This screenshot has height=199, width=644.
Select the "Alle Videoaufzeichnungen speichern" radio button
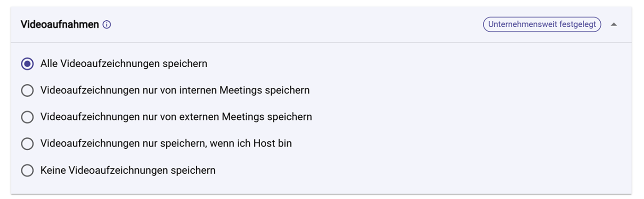[x=28, y=64]
